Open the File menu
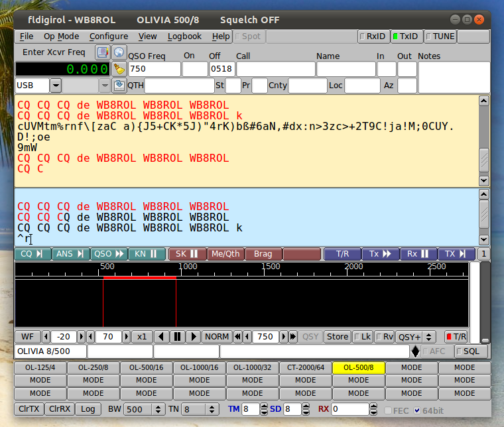Image resolution: width=504 pixels, height=427 pixels. [x=27, y=36]
